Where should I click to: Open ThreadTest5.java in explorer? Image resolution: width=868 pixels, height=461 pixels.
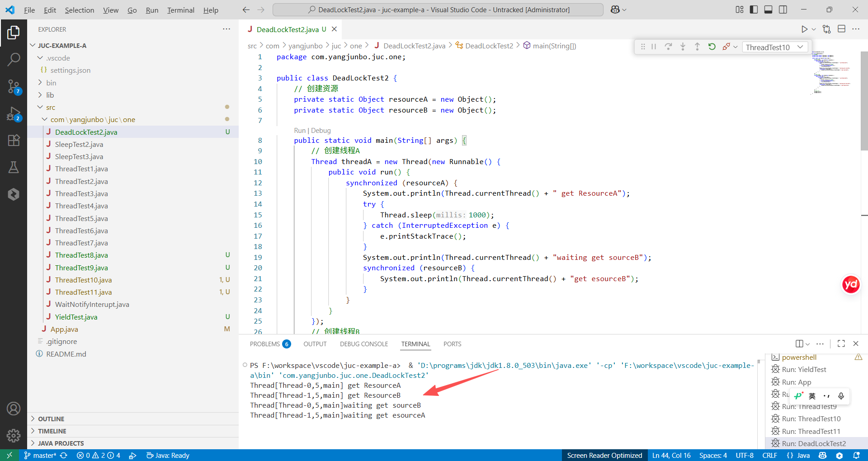pyautogui.click(x=81, y=218)
